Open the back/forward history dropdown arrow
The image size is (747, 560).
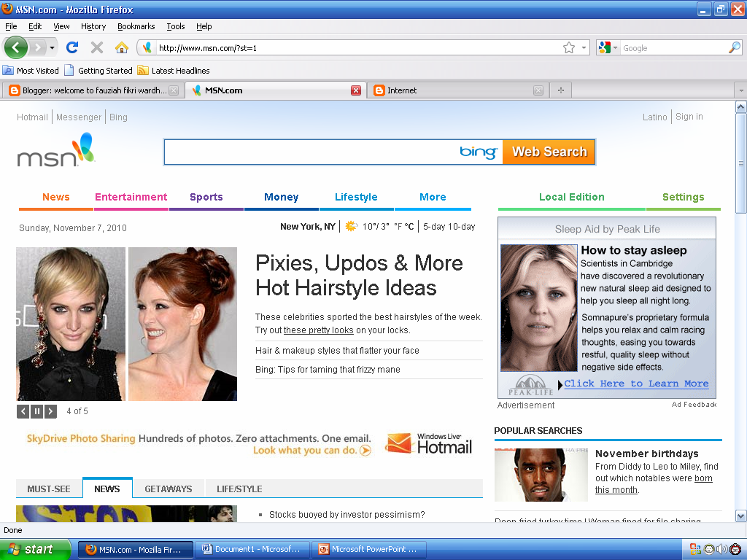tap(52, 47)
